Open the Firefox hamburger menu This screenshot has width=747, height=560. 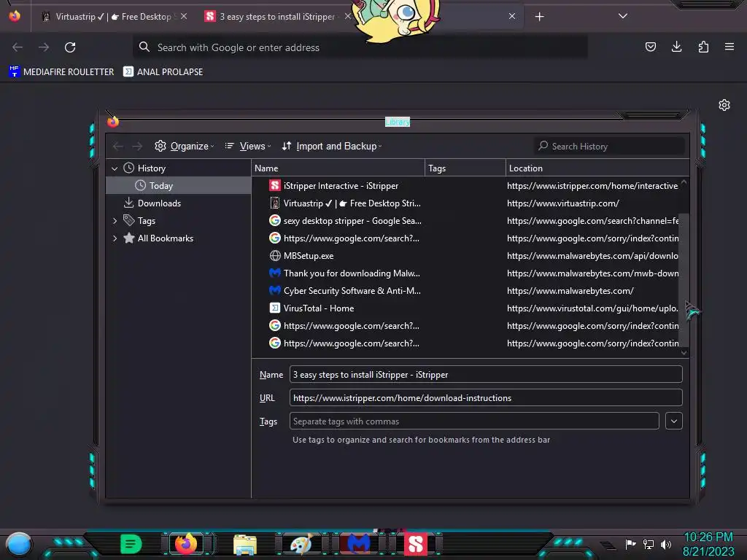729,47
